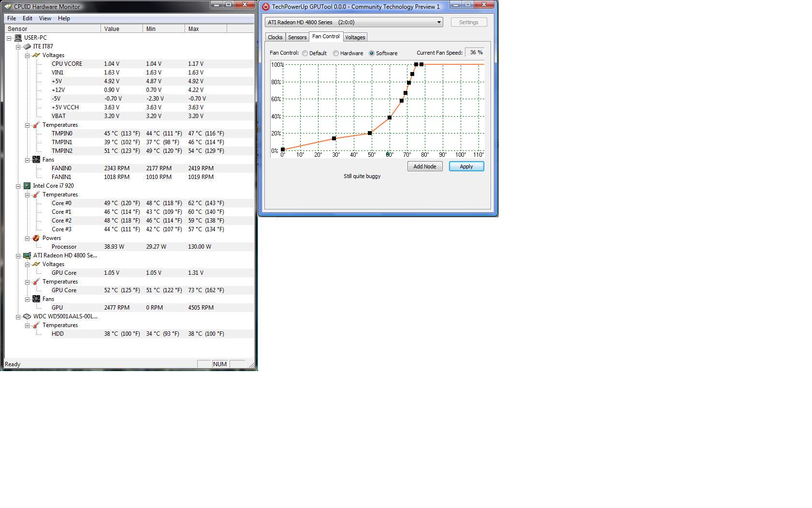This screenshot has width=812, height=508.
Task: Click the ATI Radeon graphics card icon
Action: click(27, 255)
